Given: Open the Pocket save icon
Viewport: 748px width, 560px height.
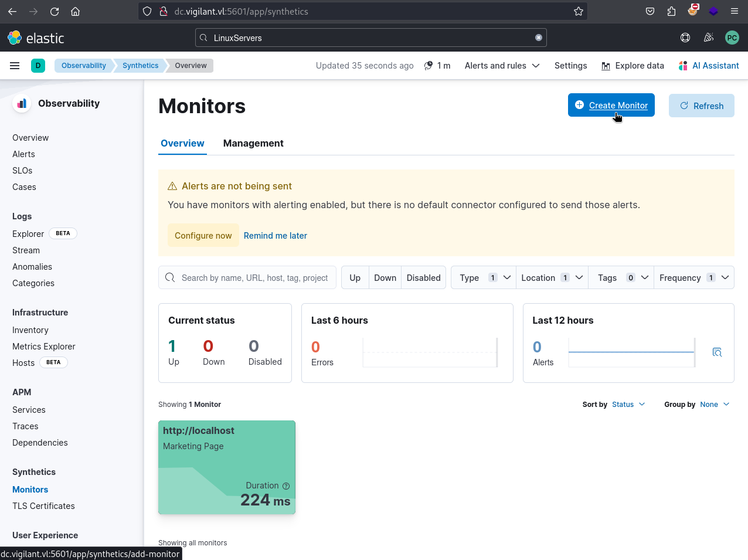Looking at the screenshot, I should 650,11.
